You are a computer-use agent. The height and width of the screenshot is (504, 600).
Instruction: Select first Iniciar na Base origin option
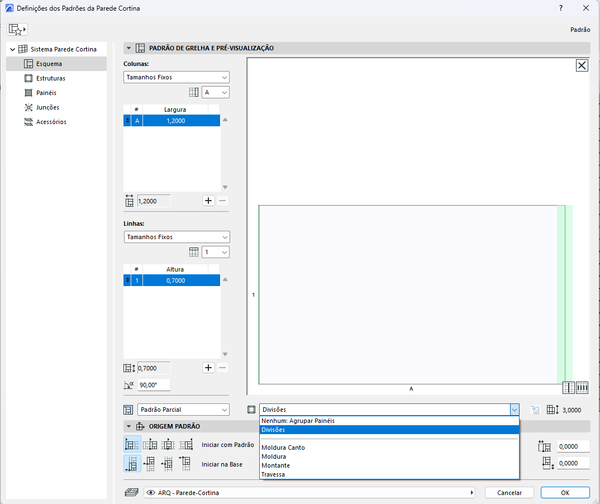[x=132, y=463]
